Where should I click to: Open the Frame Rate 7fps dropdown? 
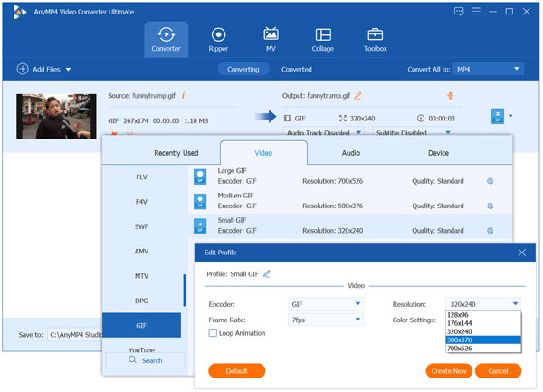click(x=325, y=320)
